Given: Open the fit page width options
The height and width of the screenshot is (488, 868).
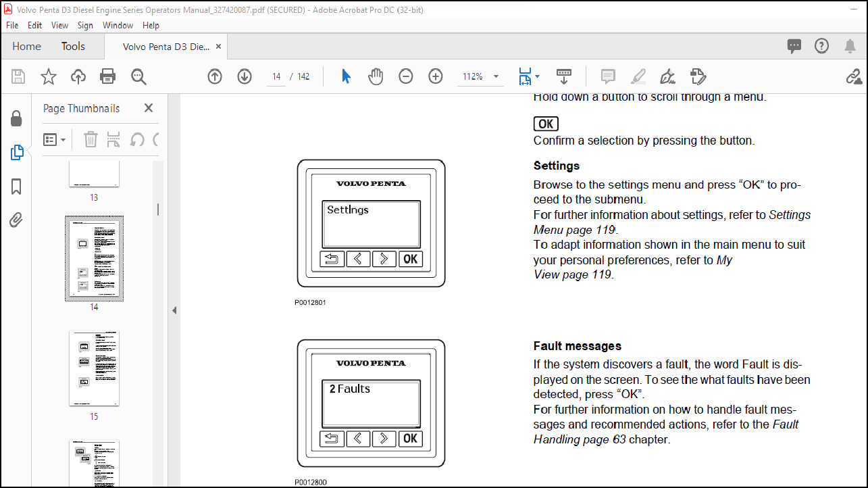Looking at the screenshot, I should [529, 76].
